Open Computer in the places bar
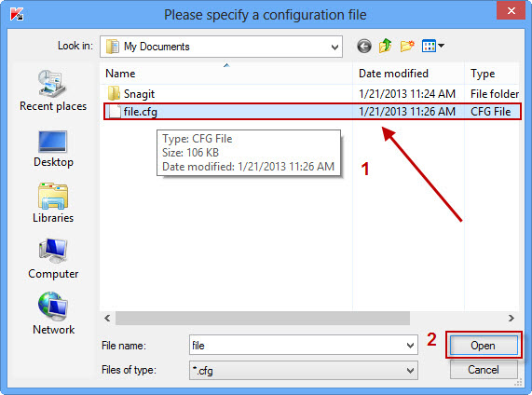 pyautogui.click(x=53, y=259)
